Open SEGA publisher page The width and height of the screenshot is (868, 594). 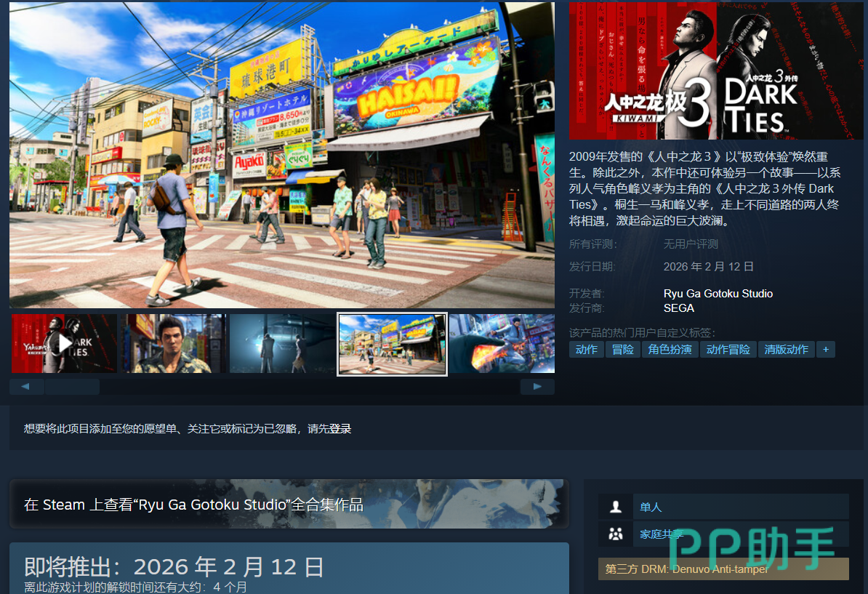click(x=678, y=308)
